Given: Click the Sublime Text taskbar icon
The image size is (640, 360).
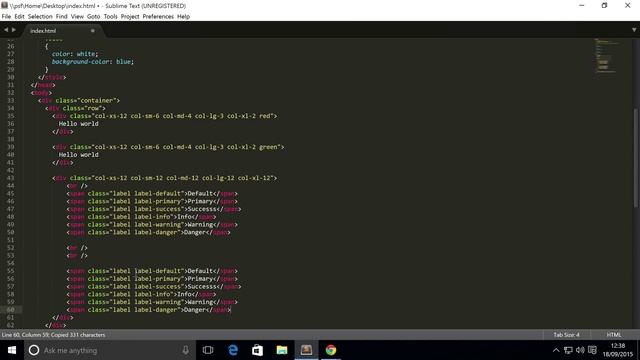Looking at the screenshot, I should 306,350.
